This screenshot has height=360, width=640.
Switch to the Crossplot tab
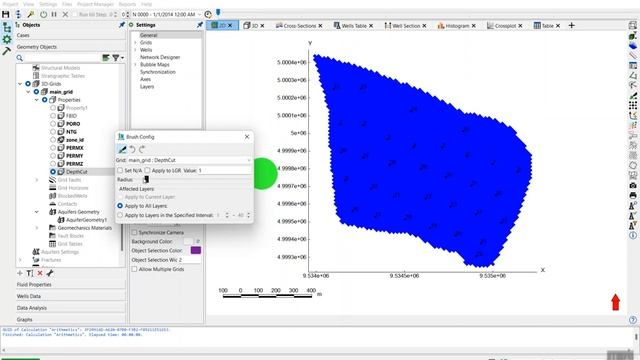point(505,25)
